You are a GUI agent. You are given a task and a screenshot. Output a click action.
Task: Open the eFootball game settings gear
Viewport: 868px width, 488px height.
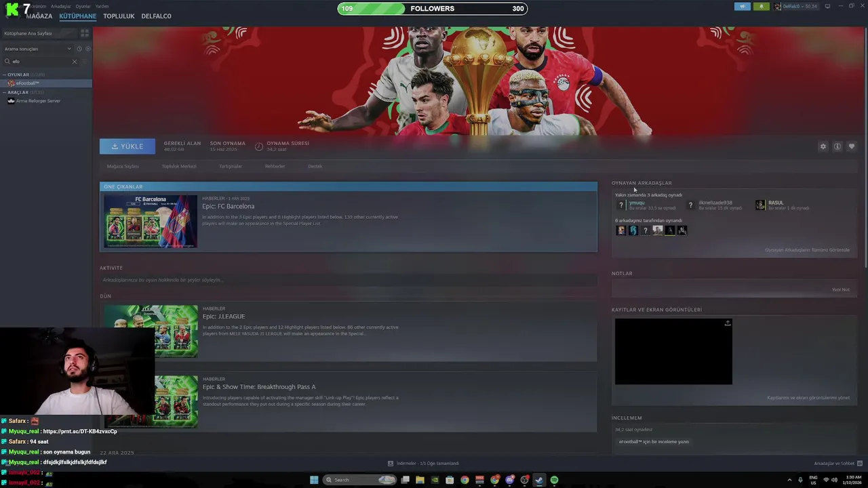coord(823,146)
